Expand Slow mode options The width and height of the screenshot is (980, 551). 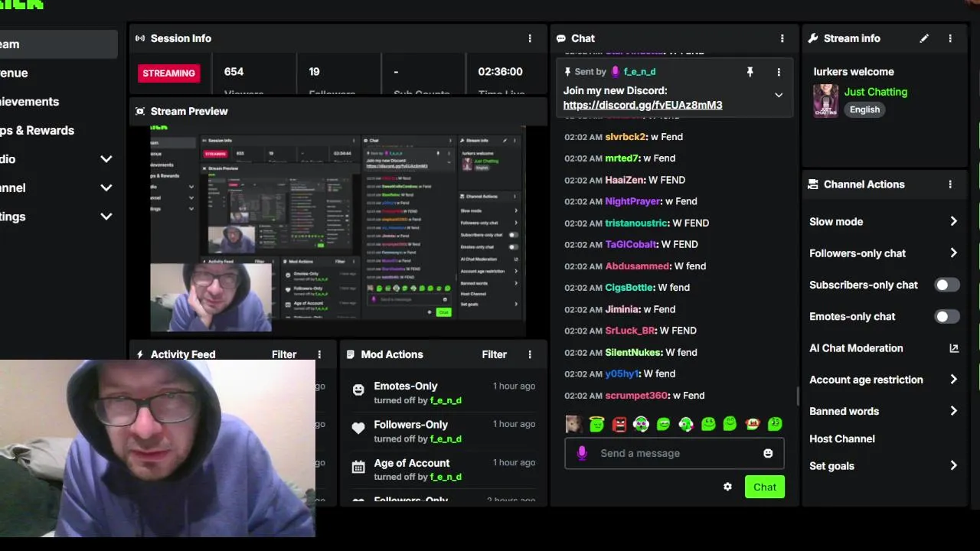953,221
